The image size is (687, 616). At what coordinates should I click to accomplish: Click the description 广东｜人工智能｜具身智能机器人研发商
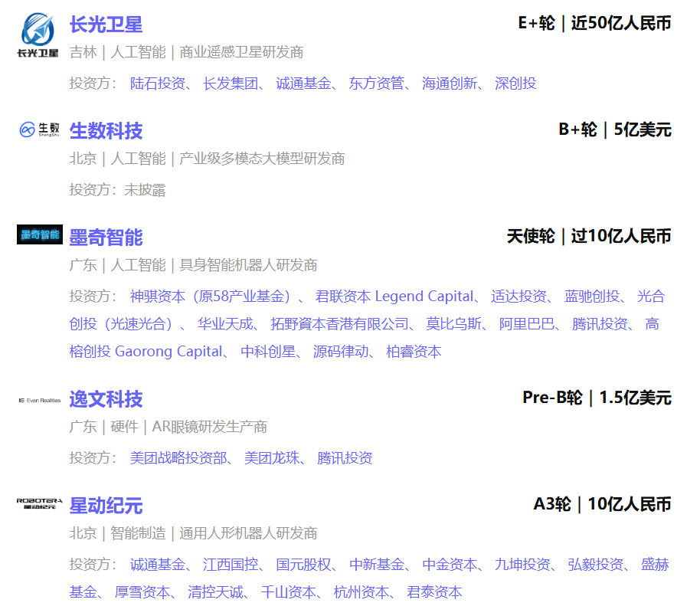click(x=193, y=265)
